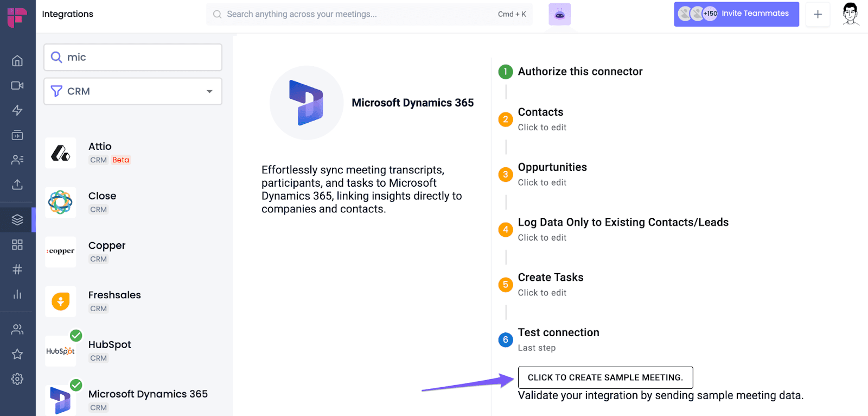This screenshot has height=416, width=868.
Task: Open the lightning bolt icon
Action: point(17,110)
